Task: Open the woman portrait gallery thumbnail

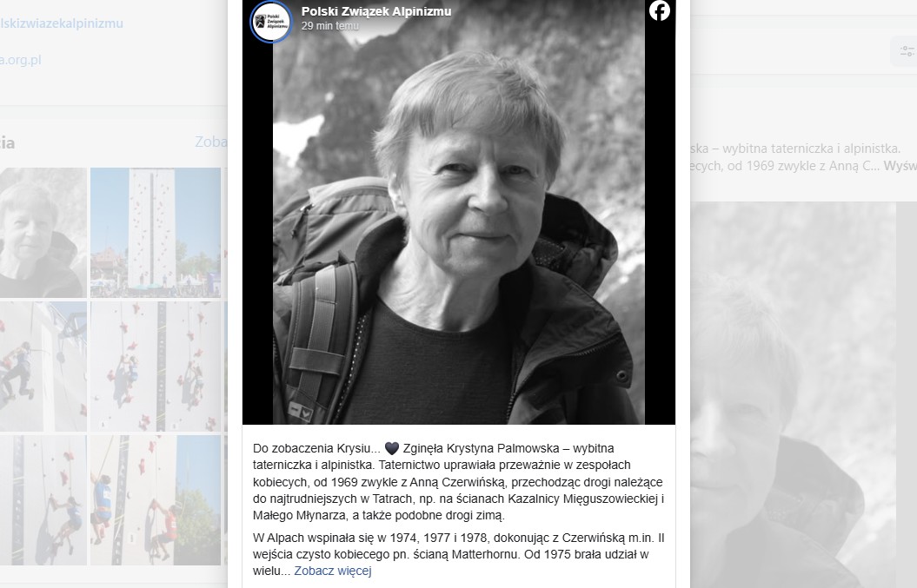Action: tap(43, 233)
